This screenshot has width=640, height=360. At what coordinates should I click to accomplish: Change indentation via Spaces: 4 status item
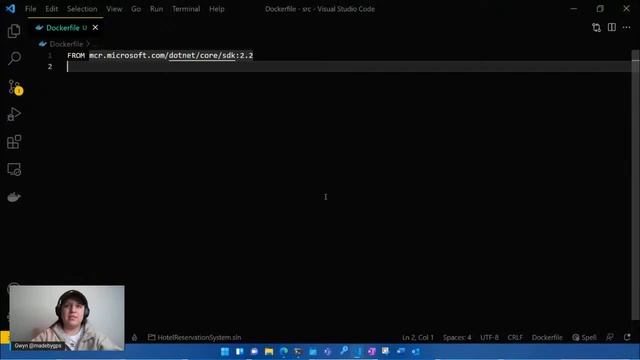[x=457, y=338]
